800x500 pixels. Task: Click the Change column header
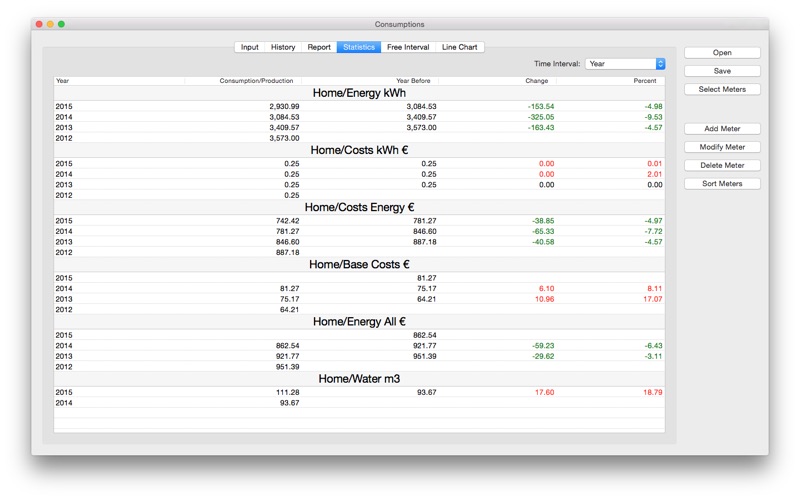(x=497, y=81)
